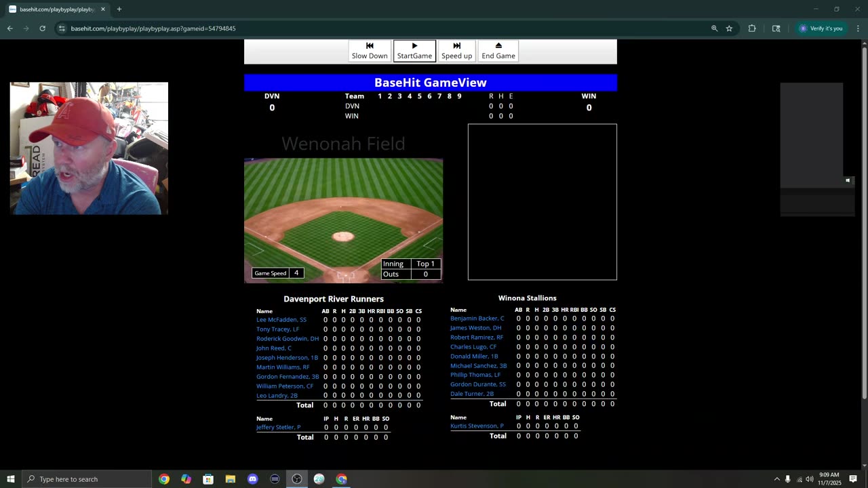
Task: Open File Explorer from the taskbar
Action: pos(231,479)
